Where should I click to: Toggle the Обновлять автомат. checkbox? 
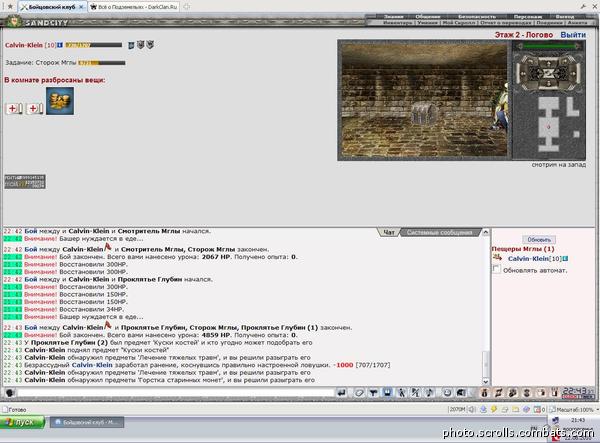(496, 269)
